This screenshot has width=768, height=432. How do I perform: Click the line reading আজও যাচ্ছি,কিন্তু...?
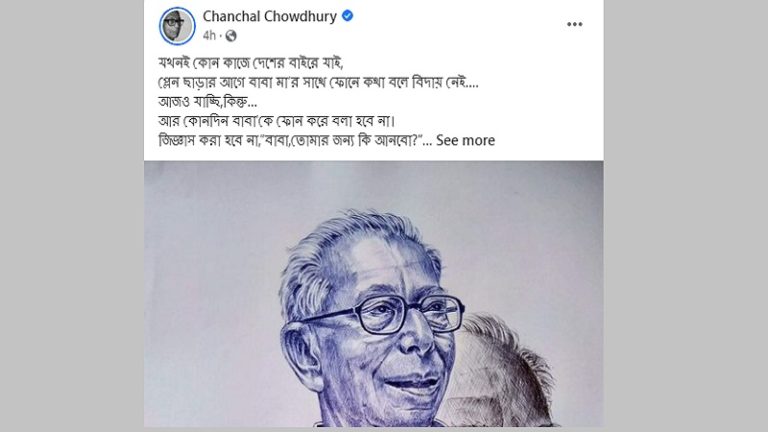coord(207,102)
